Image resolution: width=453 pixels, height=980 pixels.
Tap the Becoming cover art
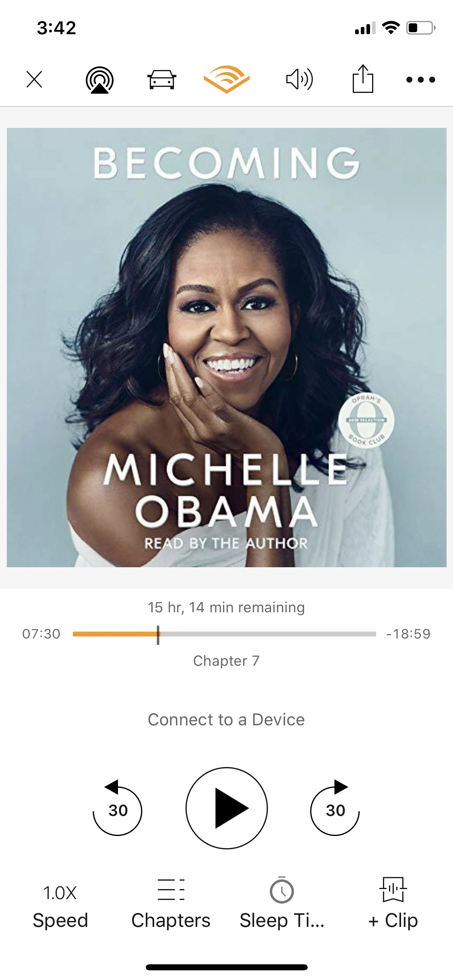227,348
